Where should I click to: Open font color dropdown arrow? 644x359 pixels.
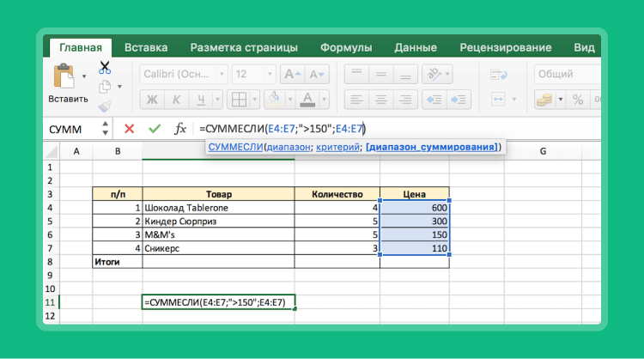point(324,100)
